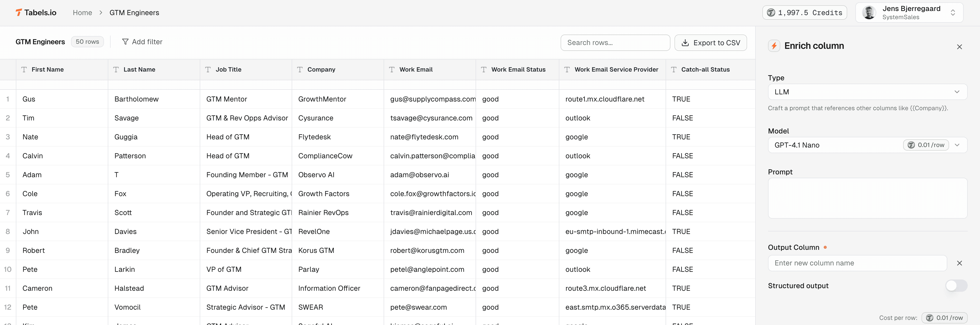Image resolution: width=980 pixels, height=325 pixels.
Task: Go to Home breadcrumb
Action: tap(82, 13)
